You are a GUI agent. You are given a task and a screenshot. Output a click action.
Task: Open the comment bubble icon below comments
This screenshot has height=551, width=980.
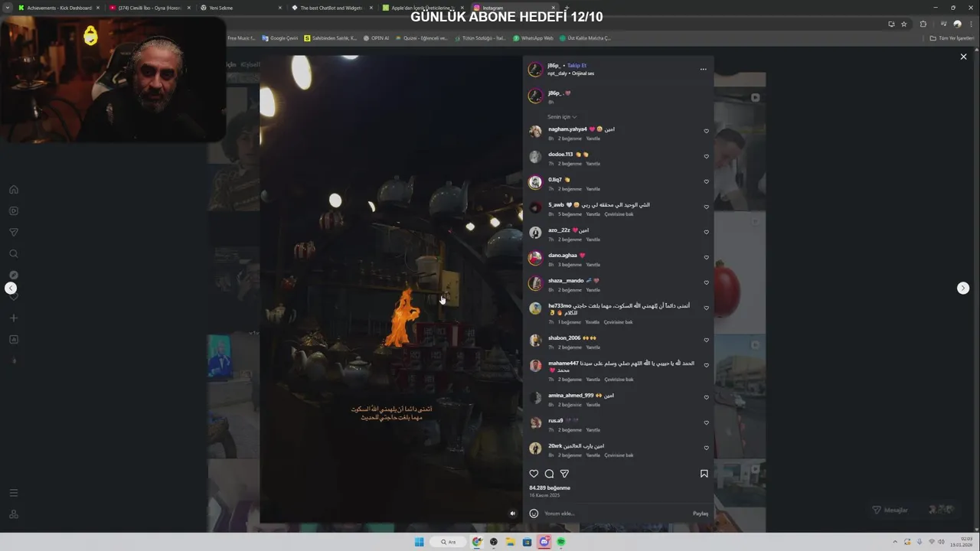(549, 474)
